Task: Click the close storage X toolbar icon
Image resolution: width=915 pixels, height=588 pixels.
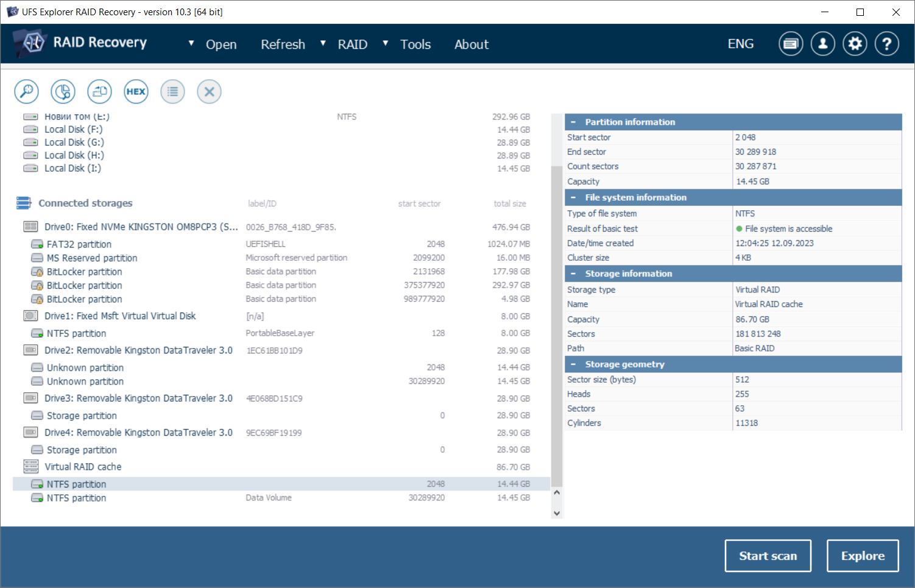Action: click(x=209, y=92)
